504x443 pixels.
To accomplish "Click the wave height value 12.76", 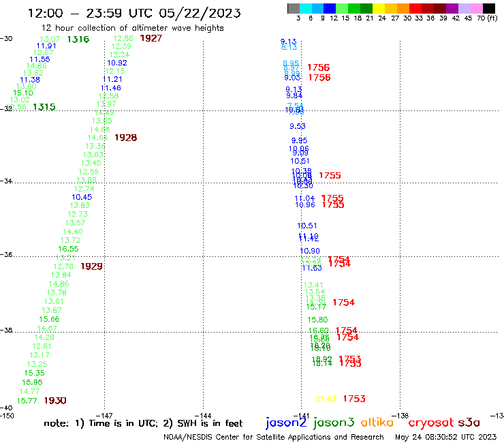I will (x=63, y=266).
